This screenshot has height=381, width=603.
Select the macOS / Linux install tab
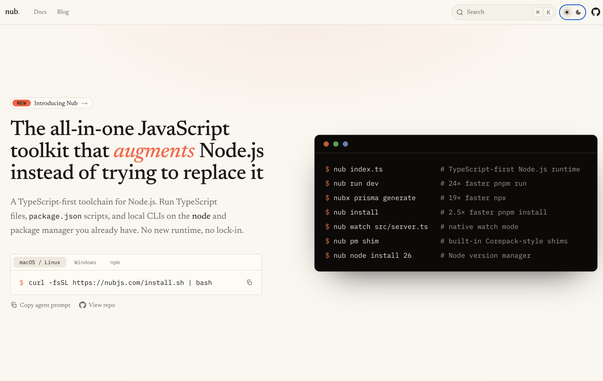pyautogui.click(x=40, y=262)
